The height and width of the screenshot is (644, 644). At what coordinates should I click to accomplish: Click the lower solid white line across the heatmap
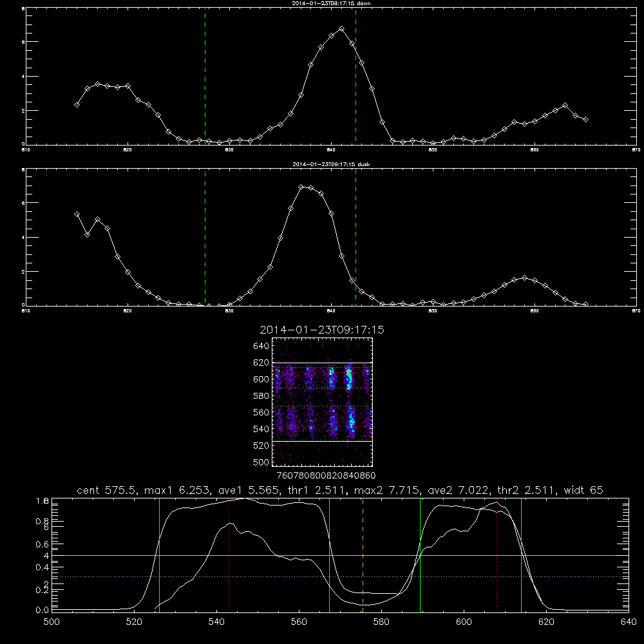coord(323,441)
